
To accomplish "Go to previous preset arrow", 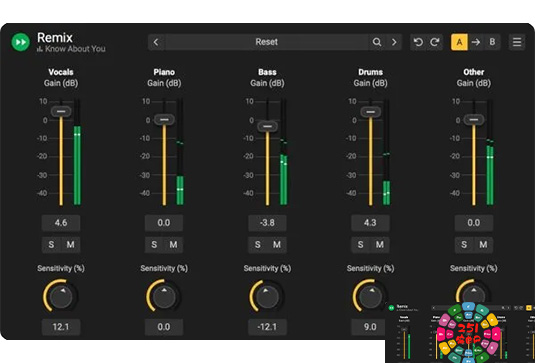I will 156,42.
